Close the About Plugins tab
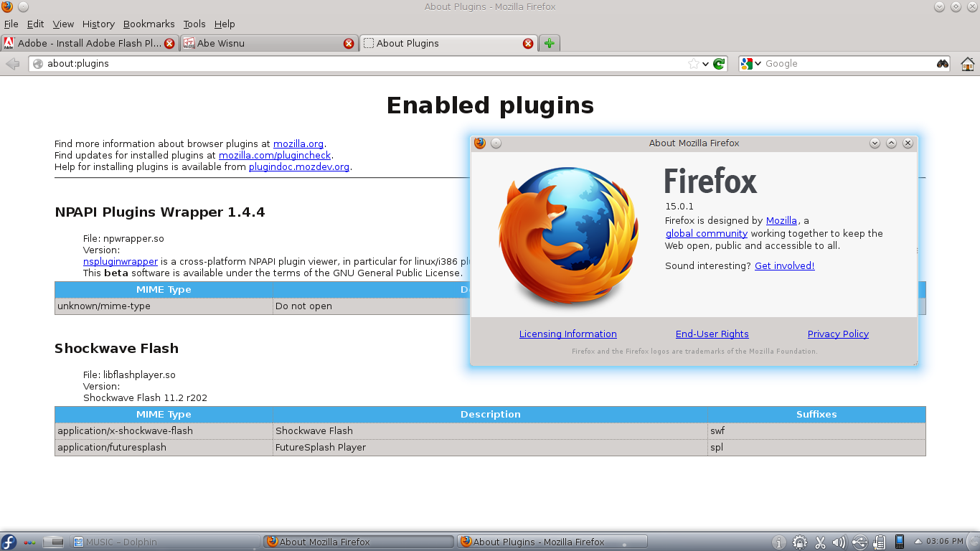980x551 pixels. (528, 43)
